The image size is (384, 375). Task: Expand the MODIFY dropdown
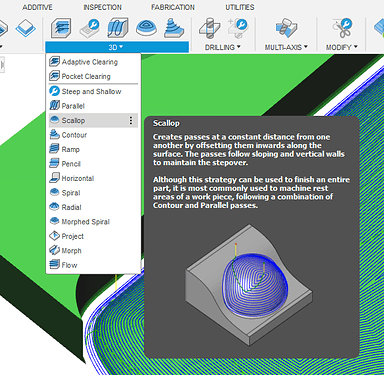(x=342, y=47)
